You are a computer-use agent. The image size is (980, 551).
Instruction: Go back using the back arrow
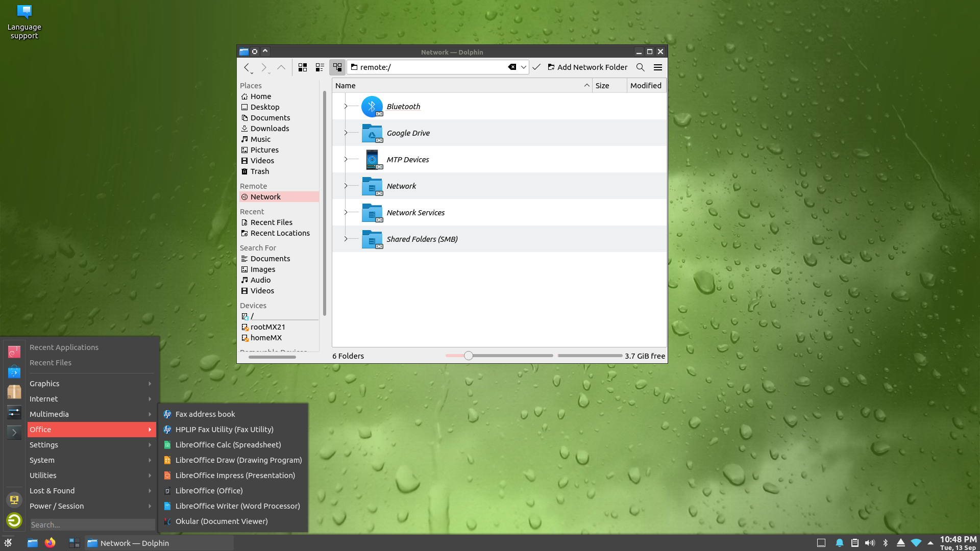tap(247, 67)
